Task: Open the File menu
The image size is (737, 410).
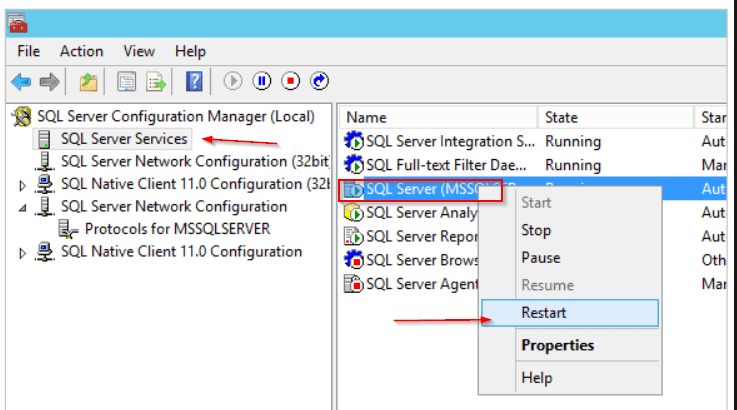Action: coord(29,51)
